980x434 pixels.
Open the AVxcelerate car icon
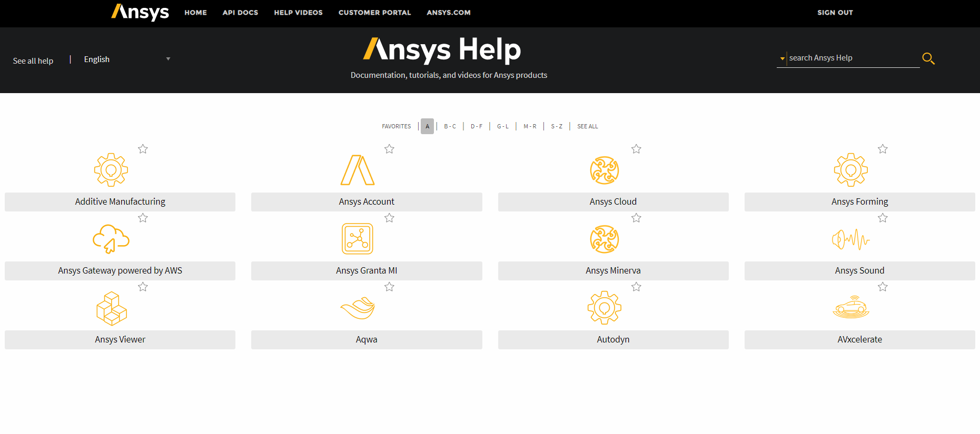850,308
